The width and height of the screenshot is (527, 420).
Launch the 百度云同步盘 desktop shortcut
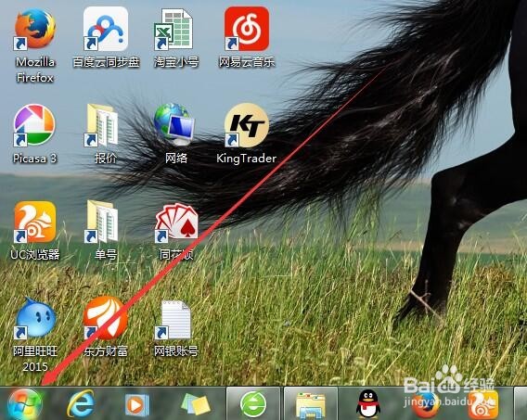coord(106,30)
